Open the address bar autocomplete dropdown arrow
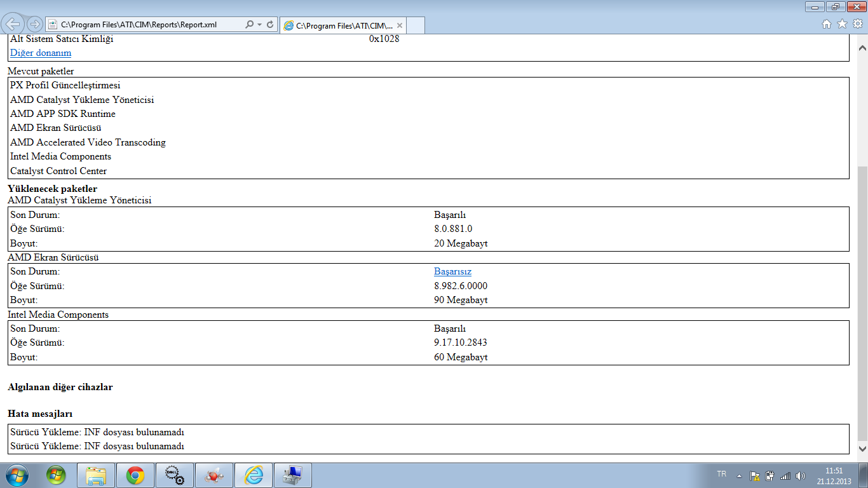The height and width of the screenshot is (488, 868). [260, 25]
